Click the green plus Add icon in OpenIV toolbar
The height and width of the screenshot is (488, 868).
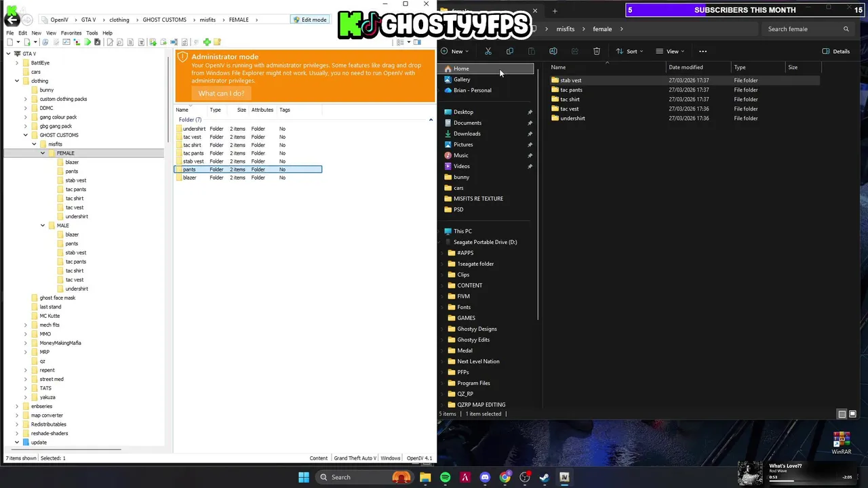point(207,42)
